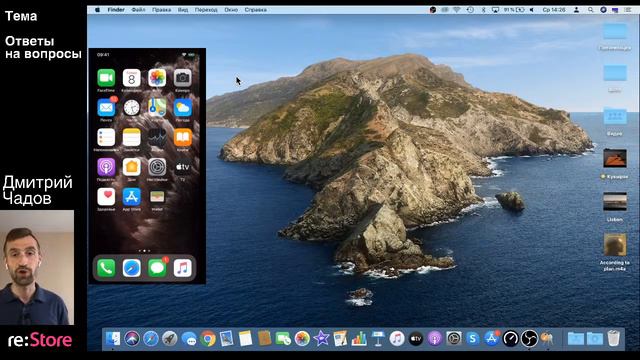Screen dimensions: 640x360
Task: Click the Siri menu bar icon
Action: pos(603,10)
